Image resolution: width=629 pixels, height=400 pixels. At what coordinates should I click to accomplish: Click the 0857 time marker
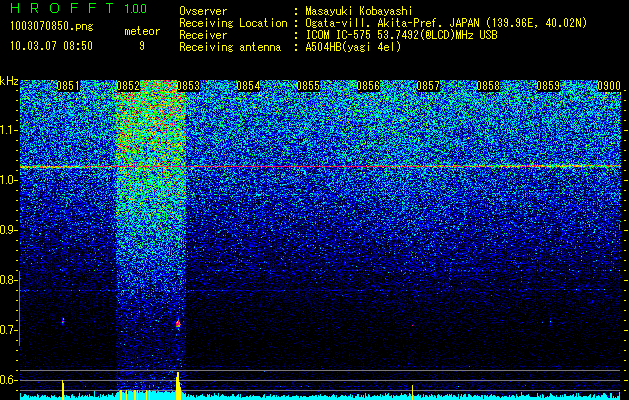[x=428, y=86]
